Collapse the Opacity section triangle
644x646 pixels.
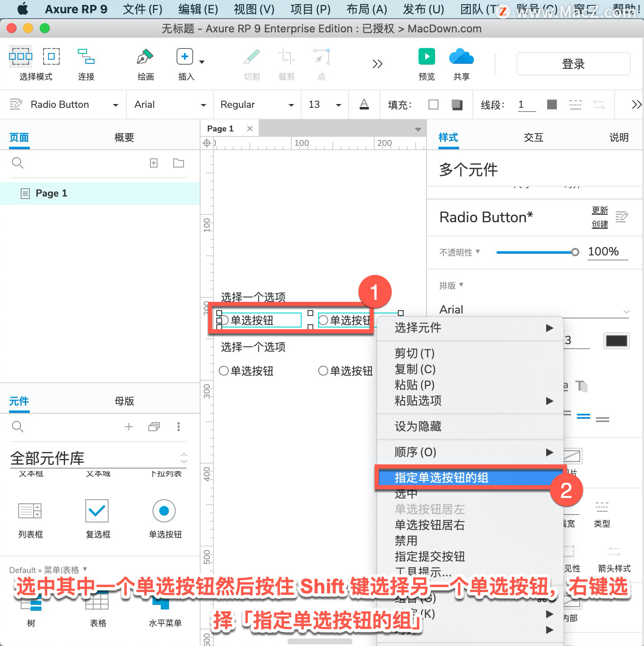(478, 252)
